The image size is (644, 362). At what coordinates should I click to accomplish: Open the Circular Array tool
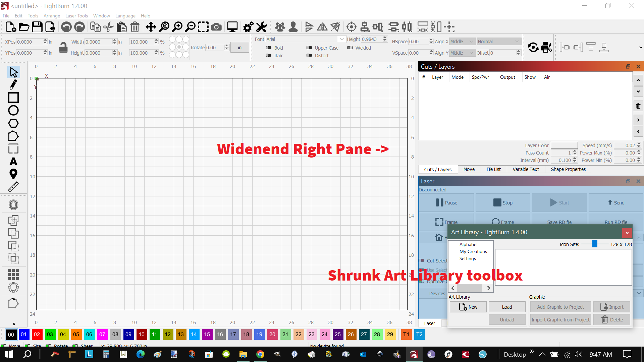13,287
